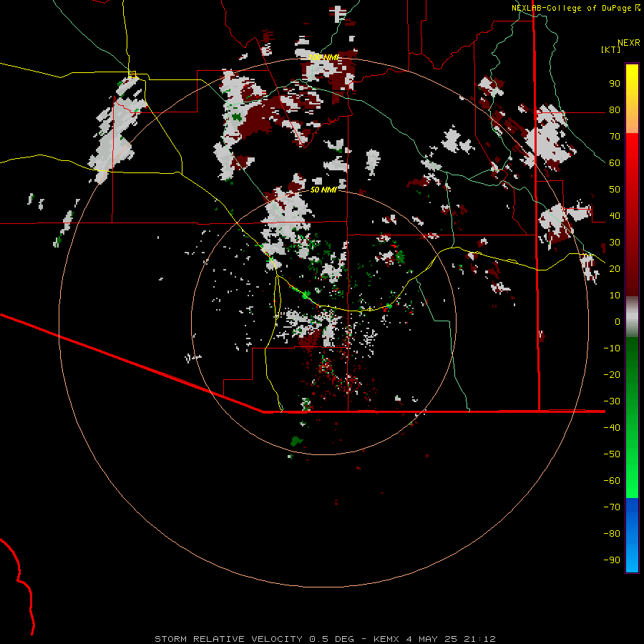Click the 10 value on the velocity scale
The image size is (644, 644).
(615, 296)
